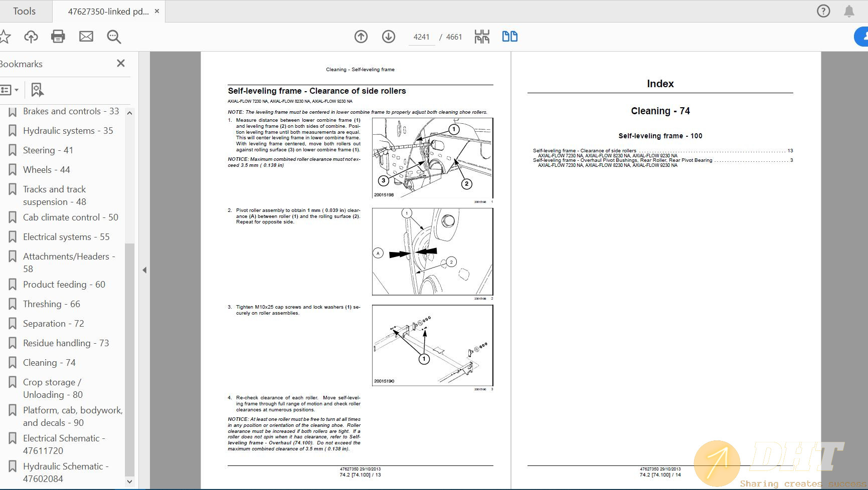Click the Cleaning - 74 index heading
This screenshot has width=868, height=490.
click(660, 111)
